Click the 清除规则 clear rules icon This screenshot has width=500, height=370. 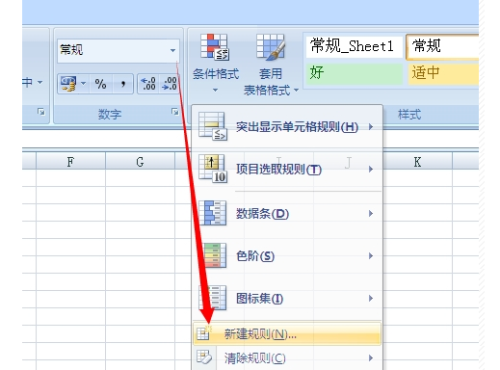click(x=204, y=357)
